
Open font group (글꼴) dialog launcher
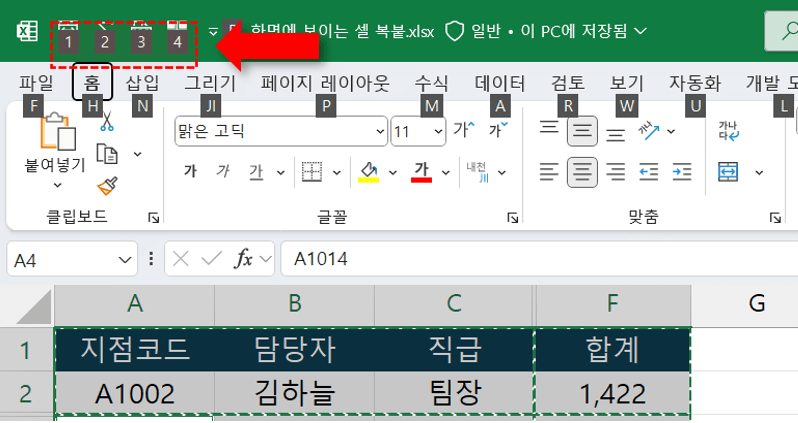tap(512, 218)
